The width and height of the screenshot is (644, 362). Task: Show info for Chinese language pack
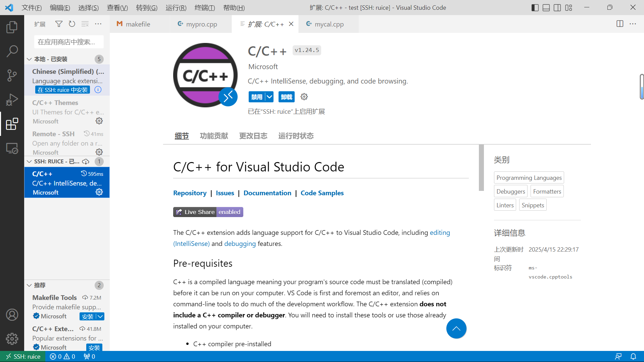click(98, 90)
